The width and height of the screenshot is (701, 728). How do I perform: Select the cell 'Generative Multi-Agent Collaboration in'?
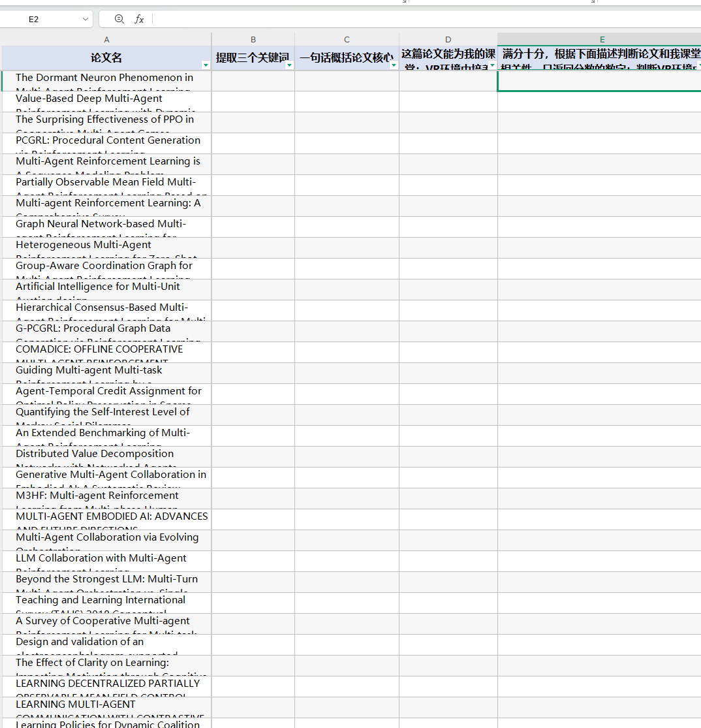click(106, 478)
